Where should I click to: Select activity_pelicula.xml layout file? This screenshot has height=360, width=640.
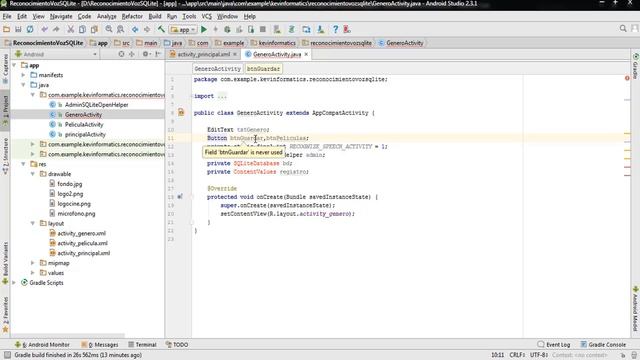coord(82,243)
